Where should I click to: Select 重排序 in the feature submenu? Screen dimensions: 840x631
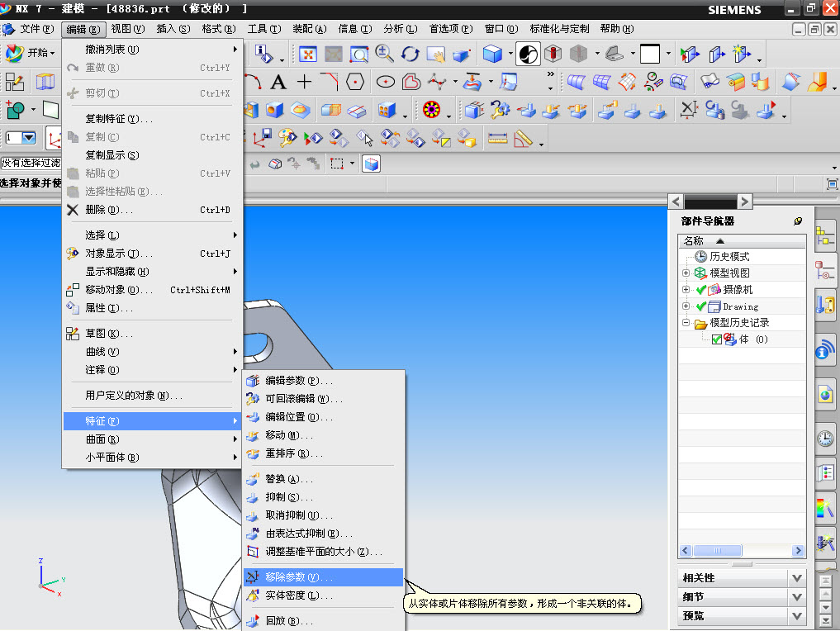tap(323, 453)
